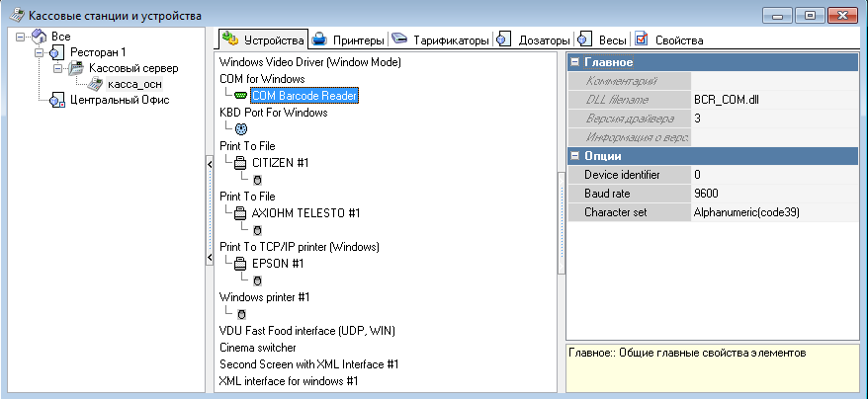
Task: Select the COM Barcode Reader device icon
Action: (240, 96)
